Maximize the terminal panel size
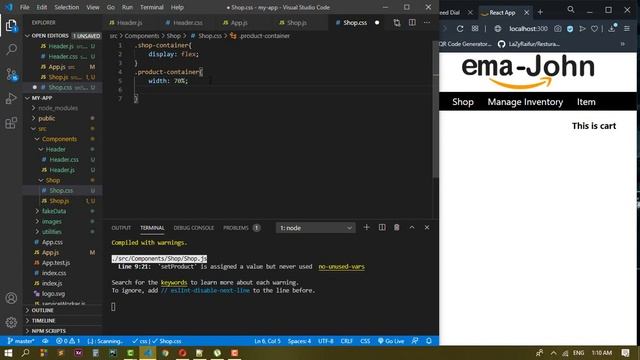The image size is (640, 360). coord(412,227)
